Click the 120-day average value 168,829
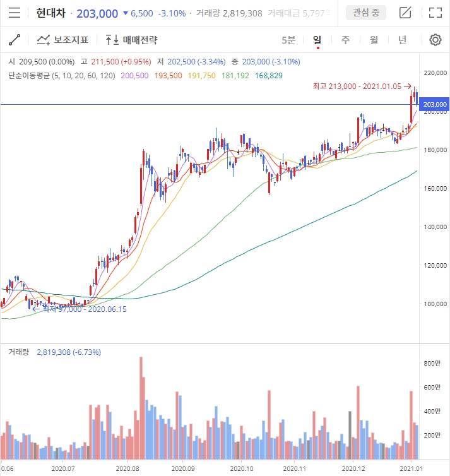This screenshot has width=450, height=476. click(268, 76)
